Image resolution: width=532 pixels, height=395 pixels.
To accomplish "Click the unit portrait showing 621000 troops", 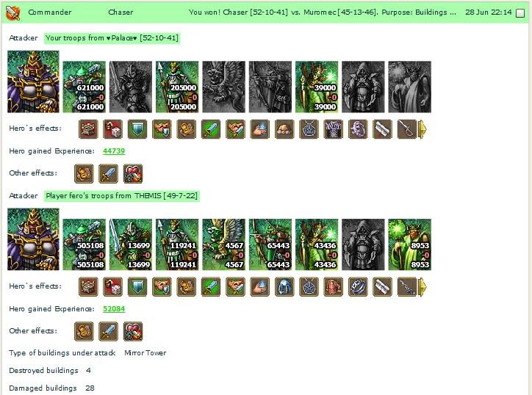I will click(x=85, y=87).
